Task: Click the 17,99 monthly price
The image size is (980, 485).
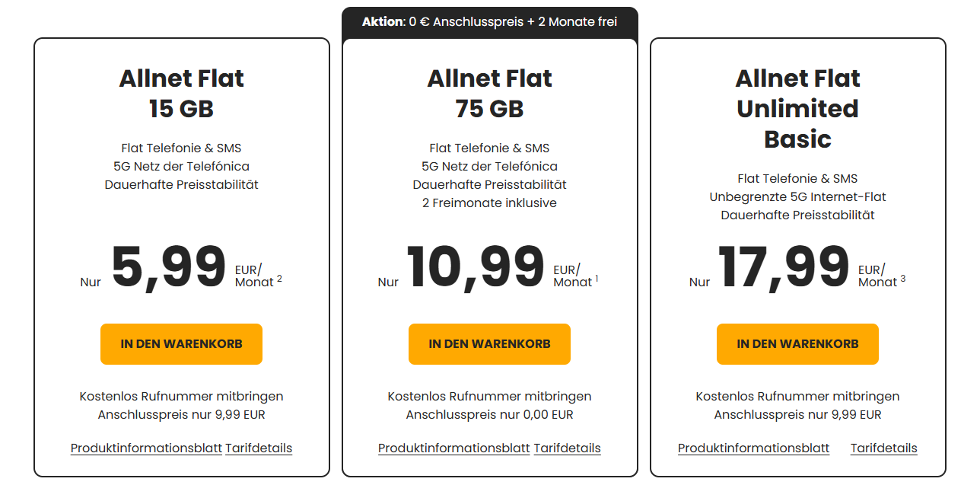Action: pyautogui.click(x=784, y=267)
